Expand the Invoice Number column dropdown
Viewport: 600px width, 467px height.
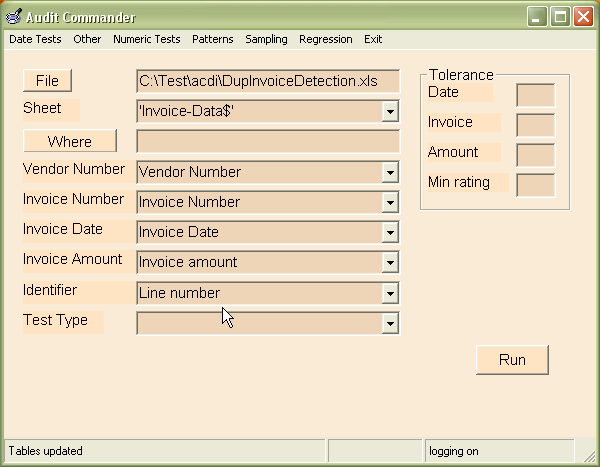point(390,202)
